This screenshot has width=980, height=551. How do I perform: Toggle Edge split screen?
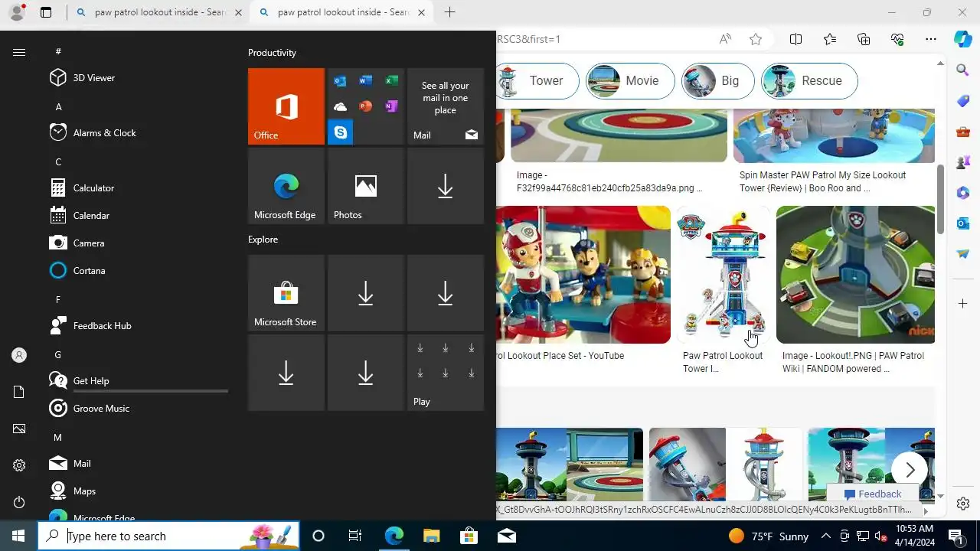(795, 39)
